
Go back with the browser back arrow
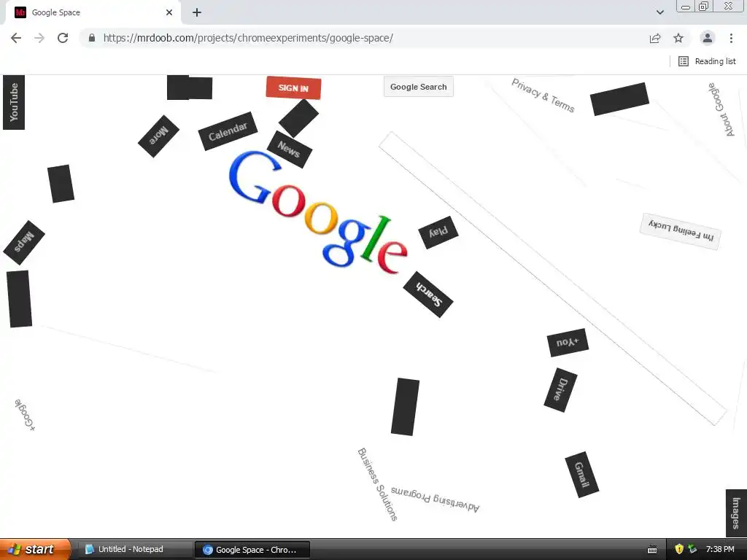pos(16,38)
